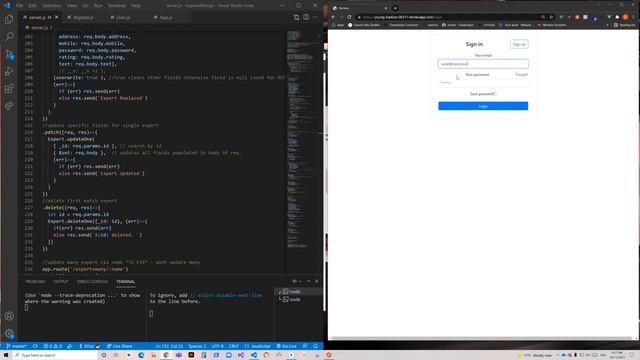This screenshot has width=640, height=360.
Task: Open the Reading list in bookmarks bar
Action: point(624,25)
